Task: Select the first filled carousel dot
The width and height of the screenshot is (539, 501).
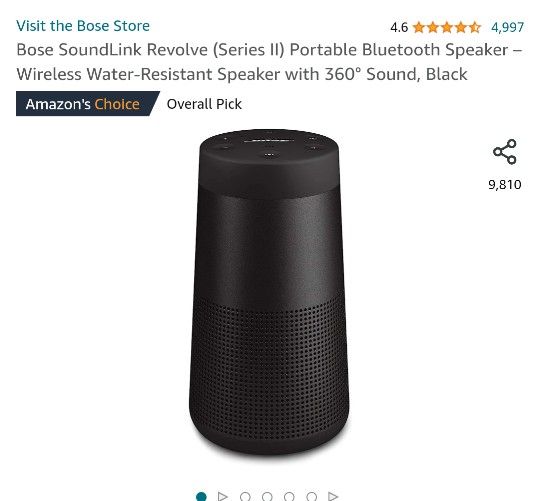Action: (x=201, y=497)
